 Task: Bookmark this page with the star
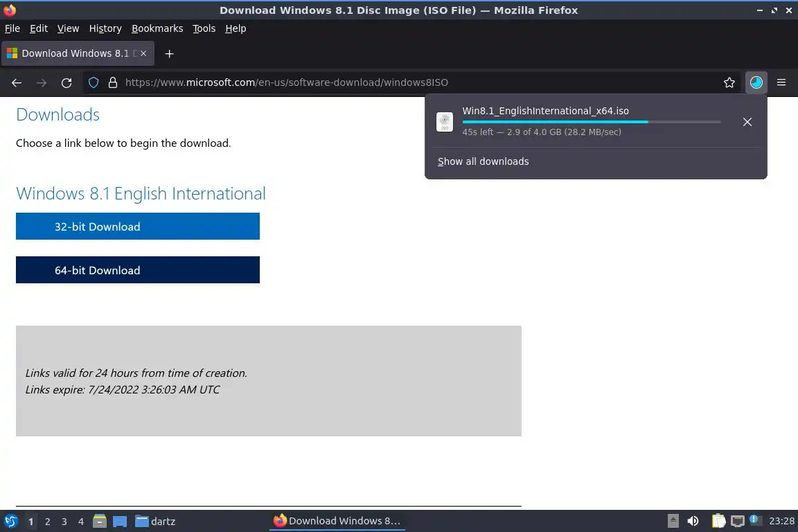(x=729, y=82)
